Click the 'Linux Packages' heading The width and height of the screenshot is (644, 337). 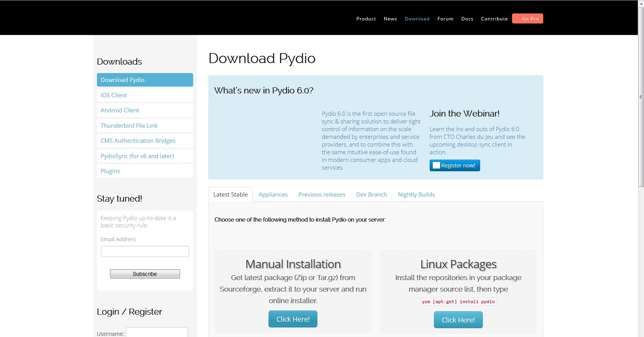click(458, 264)
